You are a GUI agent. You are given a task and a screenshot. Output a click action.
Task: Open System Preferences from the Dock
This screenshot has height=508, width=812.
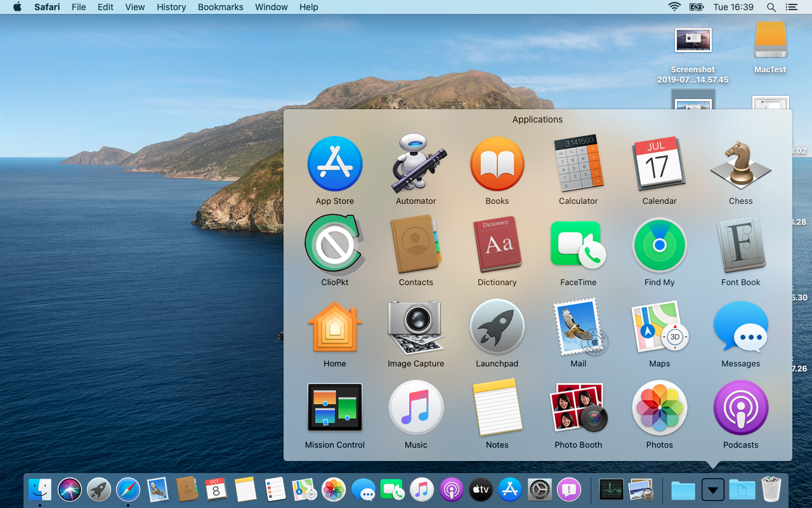tap(540, 490)
